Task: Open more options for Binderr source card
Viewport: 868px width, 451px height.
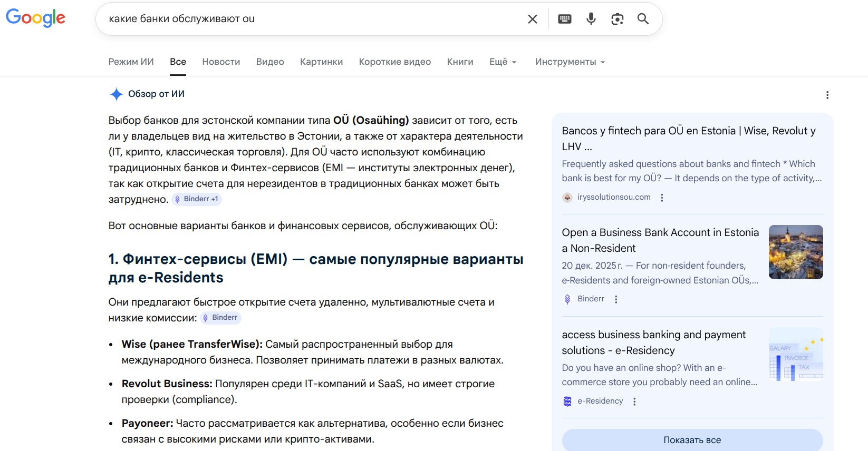Action: [616, 299]
